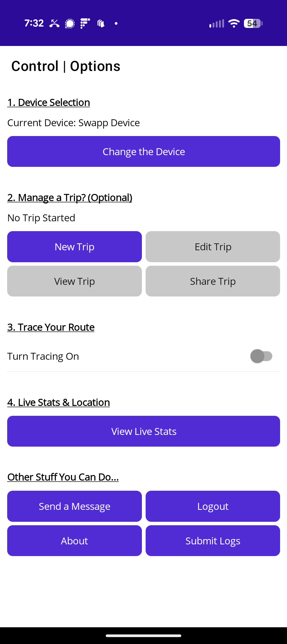287x644 pixels.
Task: Tap the Submit Logs button
Action: pyautogui.click(x=213, y=541)
